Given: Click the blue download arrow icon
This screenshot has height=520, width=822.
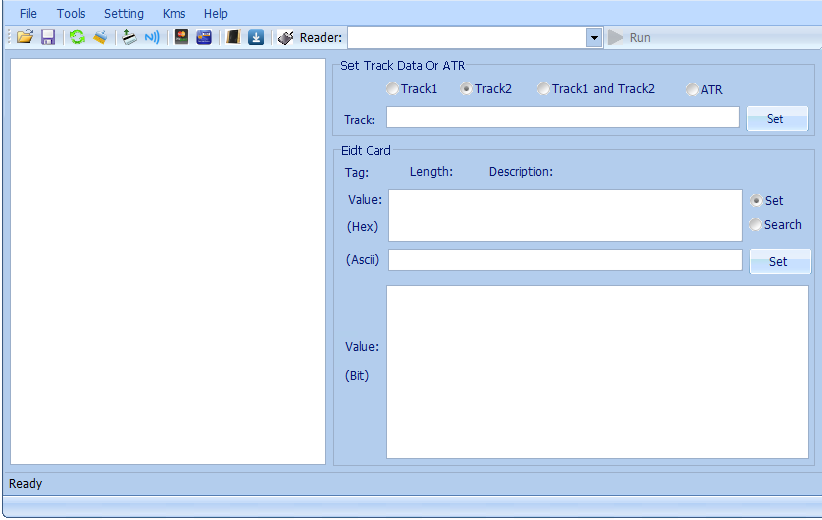Looking at the screenshot, I should [256, 37].
